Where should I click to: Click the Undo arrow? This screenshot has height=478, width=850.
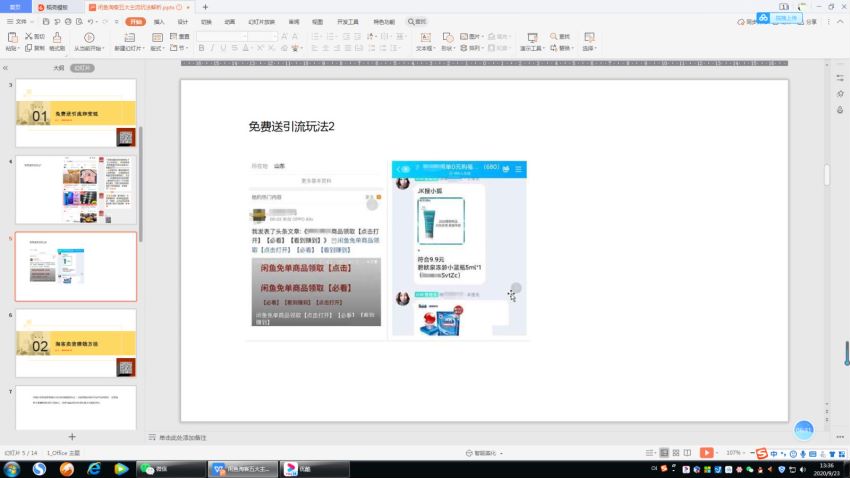tap(91, 22)
